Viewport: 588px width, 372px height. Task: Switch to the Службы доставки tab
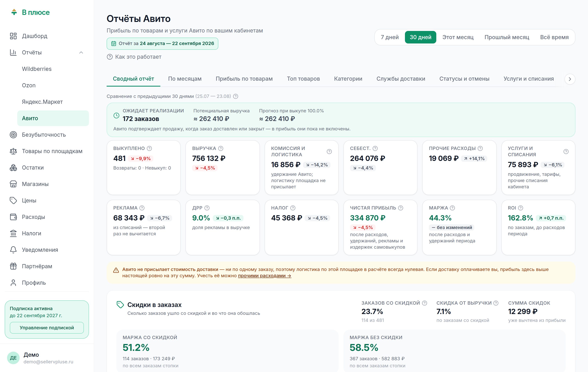(x=401, y=79)
